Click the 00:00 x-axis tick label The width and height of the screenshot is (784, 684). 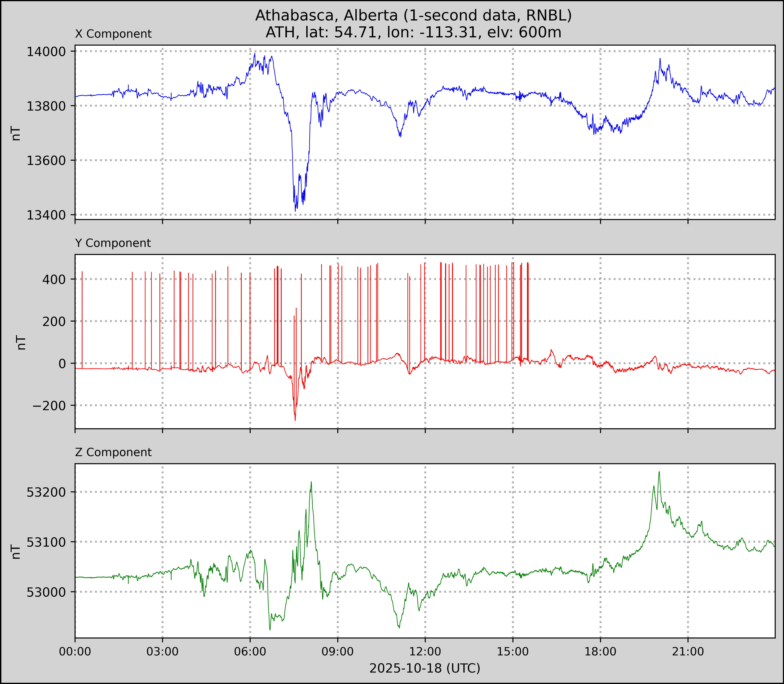pos(75,652)
